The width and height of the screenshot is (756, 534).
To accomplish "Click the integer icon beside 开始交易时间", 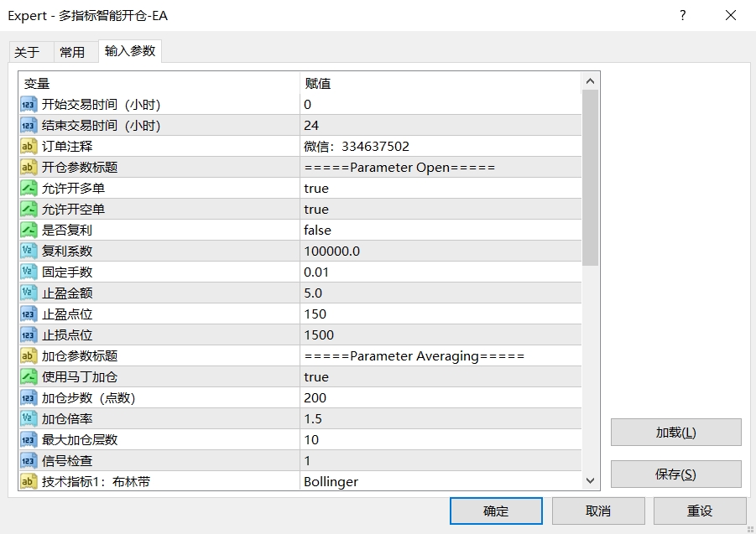I will click(29, 105).
